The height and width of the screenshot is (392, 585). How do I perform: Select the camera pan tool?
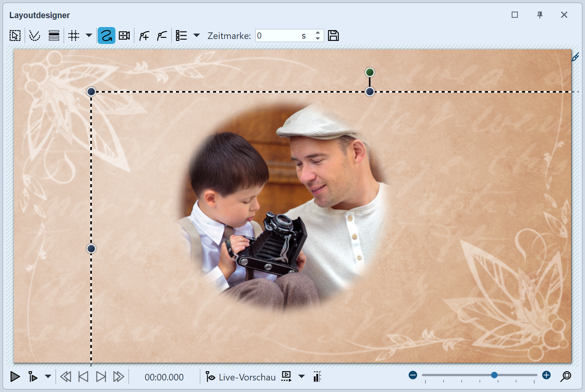tap(124, 35)
